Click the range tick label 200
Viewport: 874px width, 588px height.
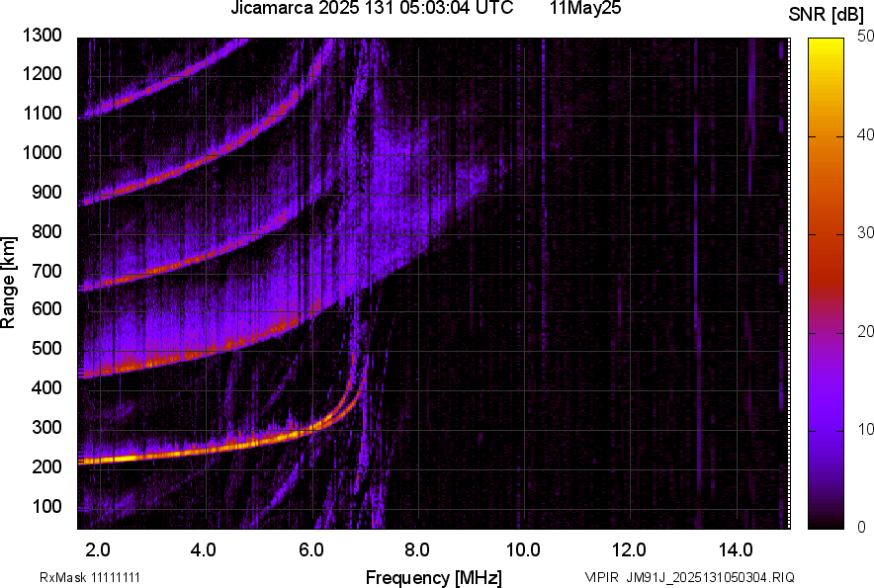coord(46,466)
